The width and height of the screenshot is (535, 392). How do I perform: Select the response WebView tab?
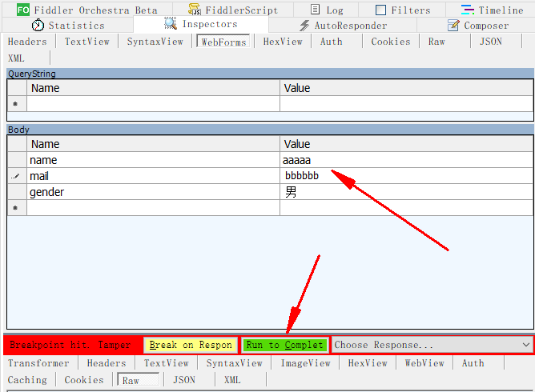coord(424,363)
